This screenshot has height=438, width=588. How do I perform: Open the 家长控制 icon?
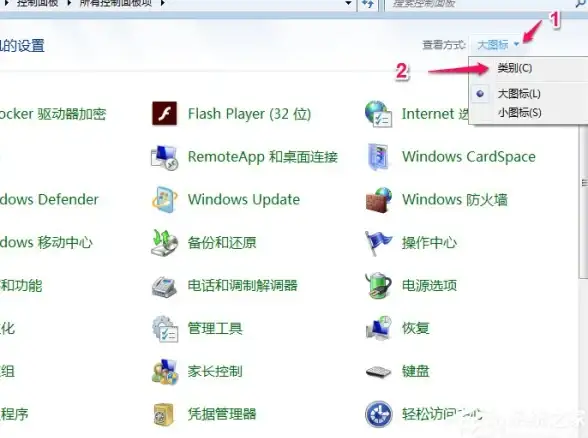click(x=165, y=372)
